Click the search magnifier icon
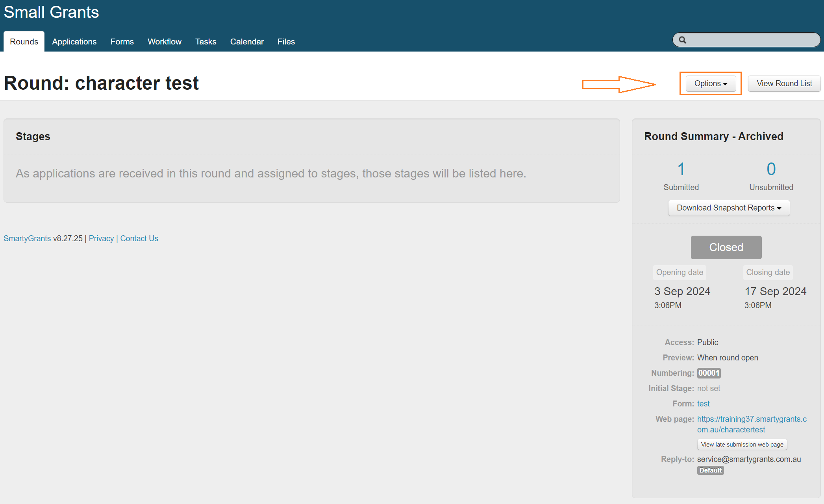The image size is (824, 504). [x=683, y=40]
